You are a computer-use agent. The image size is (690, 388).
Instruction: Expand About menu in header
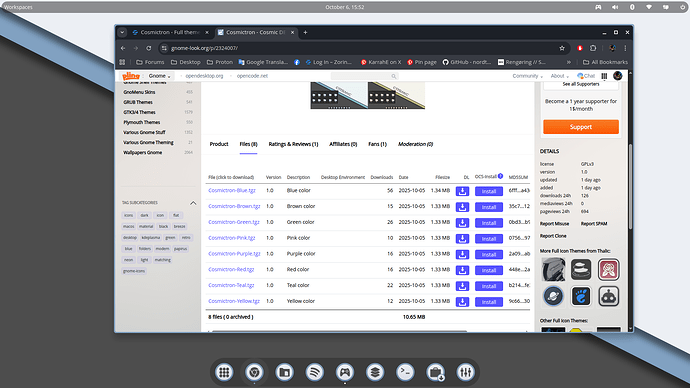pos(560,76)
